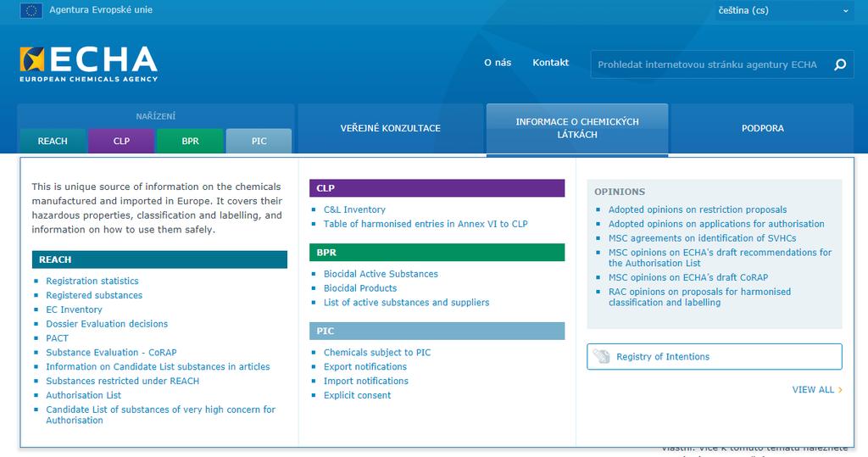868x457 pixels.
Task: Open Dossier Evaluation decisions
Action: pos(107,324)
